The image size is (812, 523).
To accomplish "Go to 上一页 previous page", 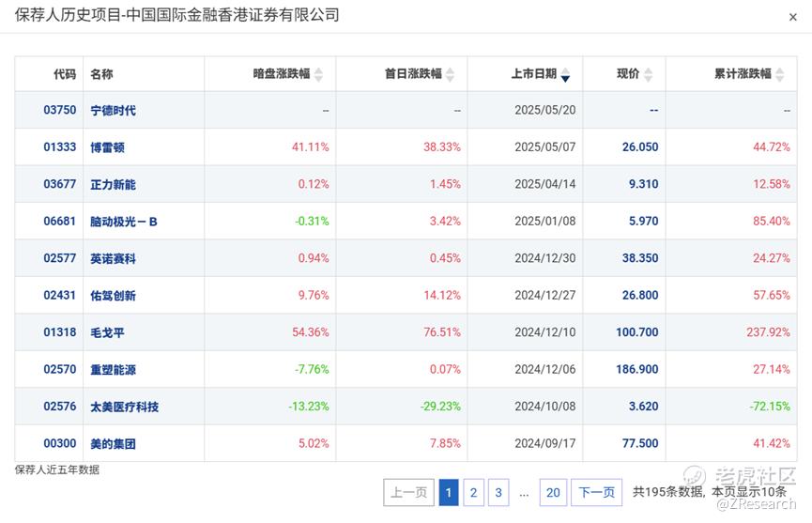I will (408, 492).
